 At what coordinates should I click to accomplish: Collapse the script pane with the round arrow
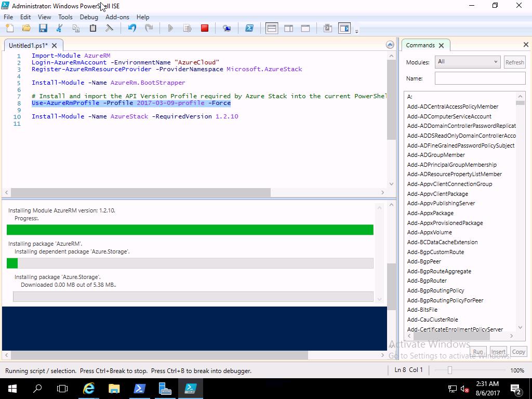(x=390, y=45)
